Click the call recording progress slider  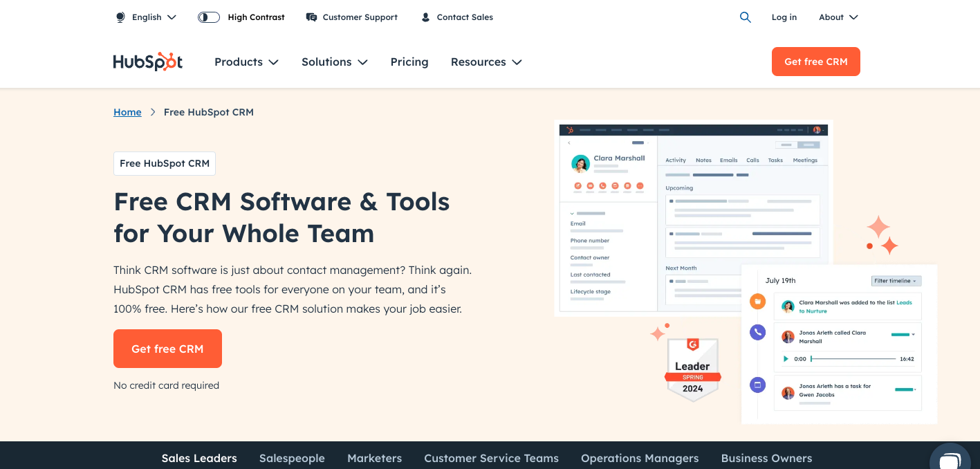[853, 359]
